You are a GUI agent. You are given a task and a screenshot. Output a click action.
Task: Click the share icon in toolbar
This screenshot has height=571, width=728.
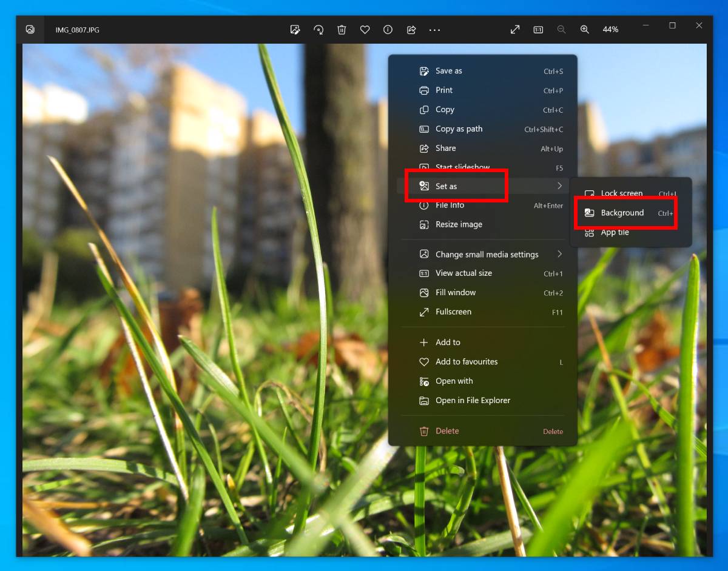click(x=411, y=29)
